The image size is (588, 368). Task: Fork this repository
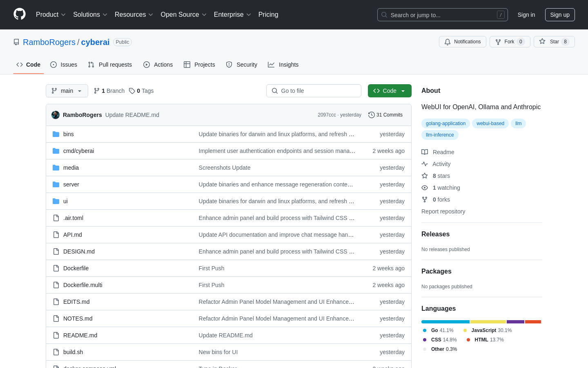[x=510, y=42]
